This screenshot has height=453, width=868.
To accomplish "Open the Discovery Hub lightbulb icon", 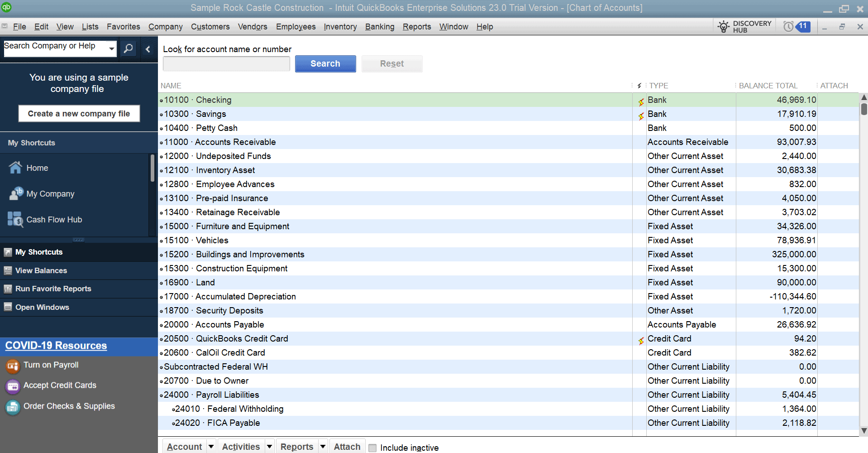I will tap(724, 27).
